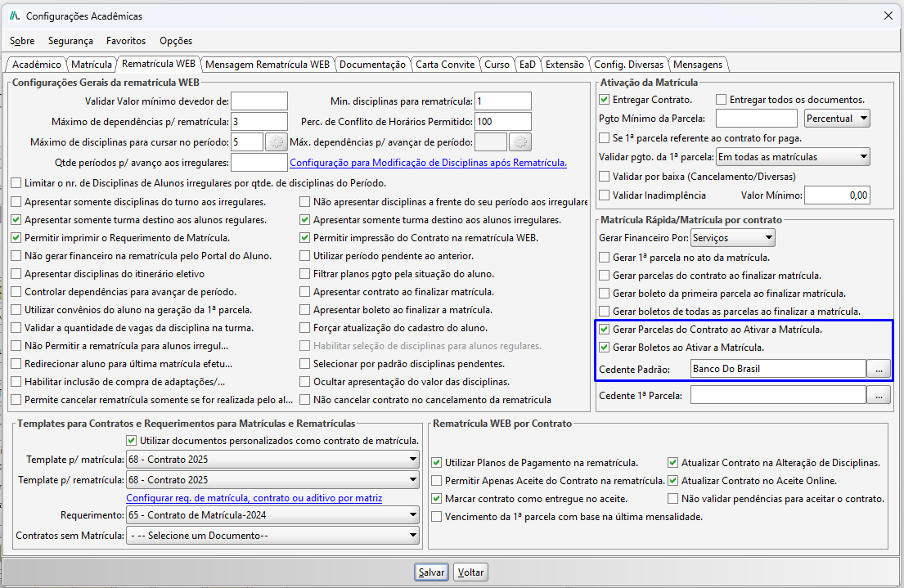Open the Favoritos menu
The image size is (904, 588).
pyautogui.click(x=126, y=41)
